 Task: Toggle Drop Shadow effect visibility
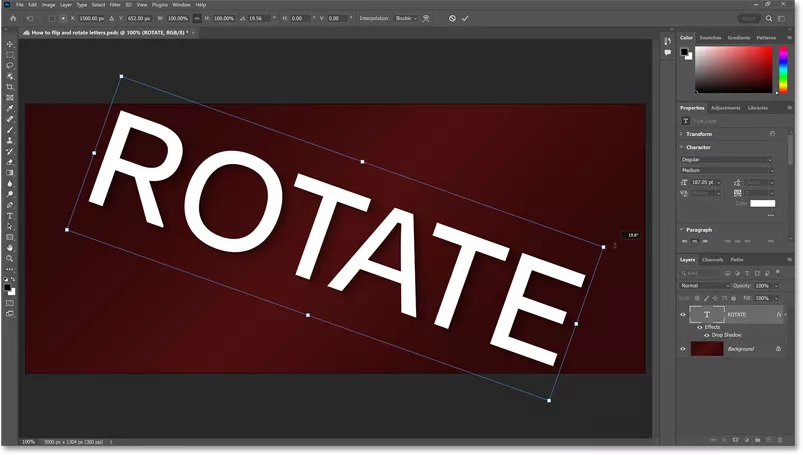coord(707,335)
